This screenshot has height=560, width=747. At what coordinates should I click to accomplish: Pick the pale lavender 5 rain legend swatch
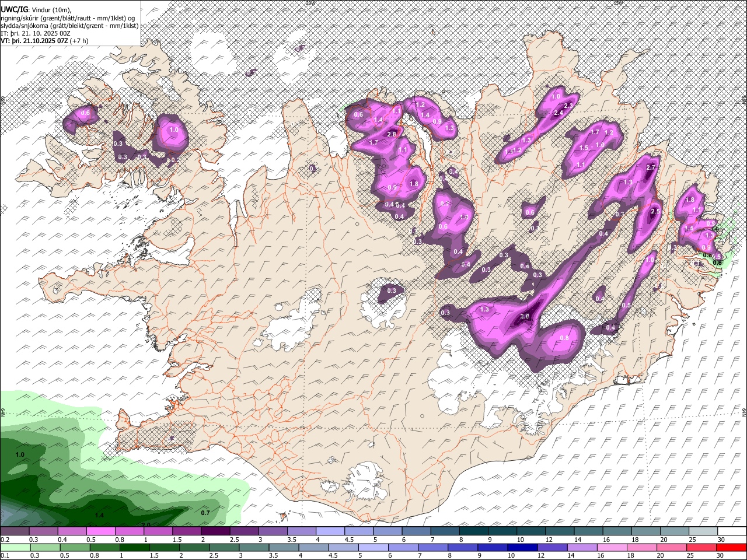tap(372, 548)
